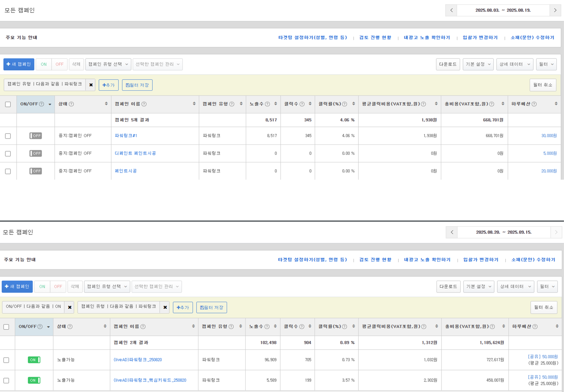Click the 새 캠페인 button in top panel

click(x=19, y=64)
